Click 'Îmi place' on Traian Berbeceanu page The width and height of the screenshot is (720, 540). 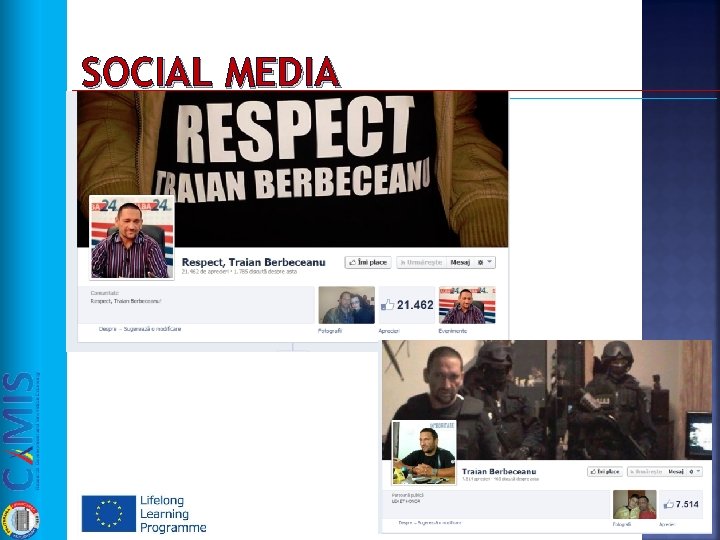coord(605,472)
